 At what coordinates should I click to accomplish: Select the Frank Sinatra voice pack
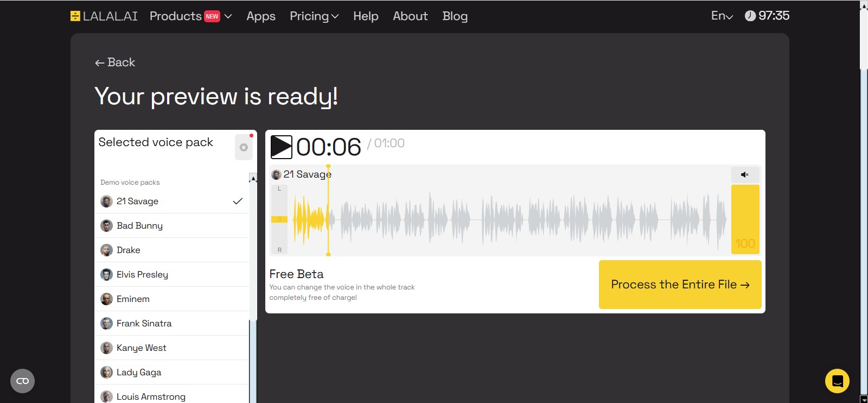(171, 323)
